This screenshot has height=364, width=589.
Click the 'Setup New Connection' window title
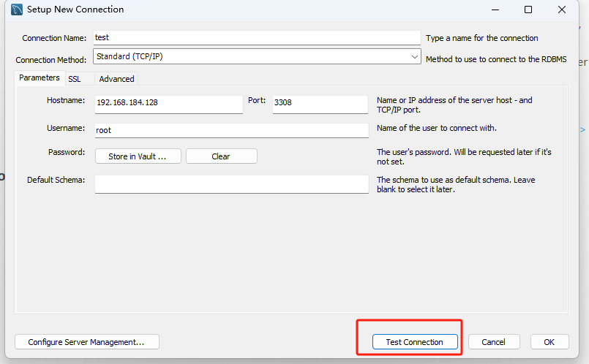[x=75, y=10]
